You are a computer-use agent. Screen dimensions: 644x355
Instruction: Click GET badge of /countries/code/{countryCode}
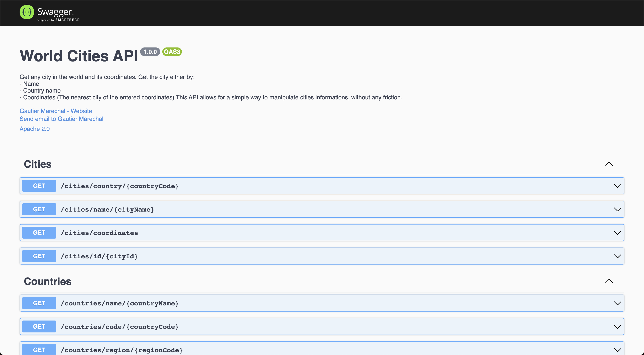coord(39,326)
